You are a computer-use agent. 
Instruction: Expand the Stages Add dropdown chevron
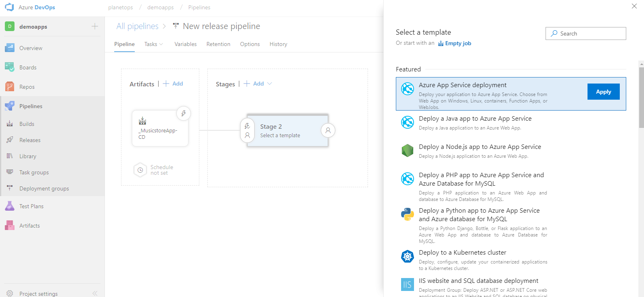tap(270, 84)
